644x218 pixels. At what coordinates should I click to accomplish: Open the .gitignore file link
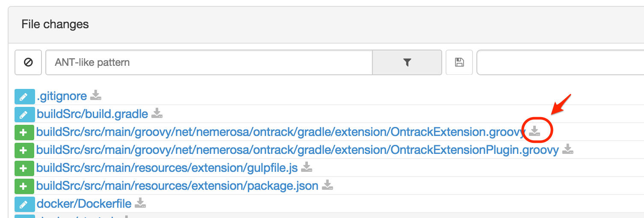pos(62,96)
